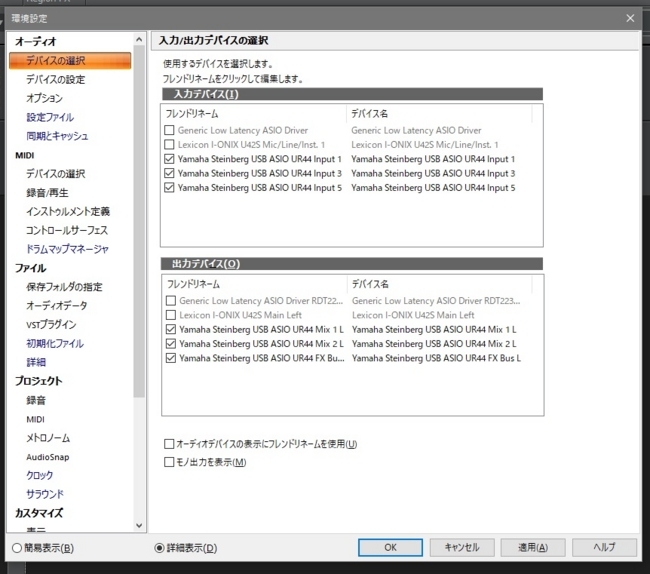This screenshot has width=650, height=574.
Task: Uncheck Yamaha Steinberg UR44 Input 5
Action: pyautogui.click(x=169, y=187)
